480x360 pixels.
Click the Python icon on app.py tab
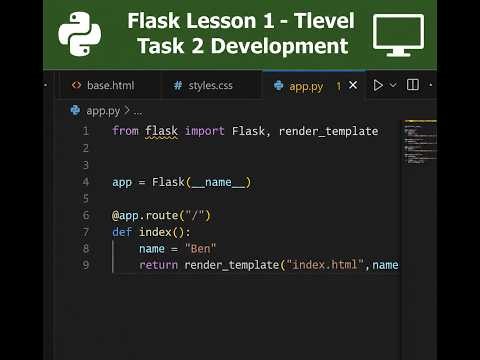[278, 86]
